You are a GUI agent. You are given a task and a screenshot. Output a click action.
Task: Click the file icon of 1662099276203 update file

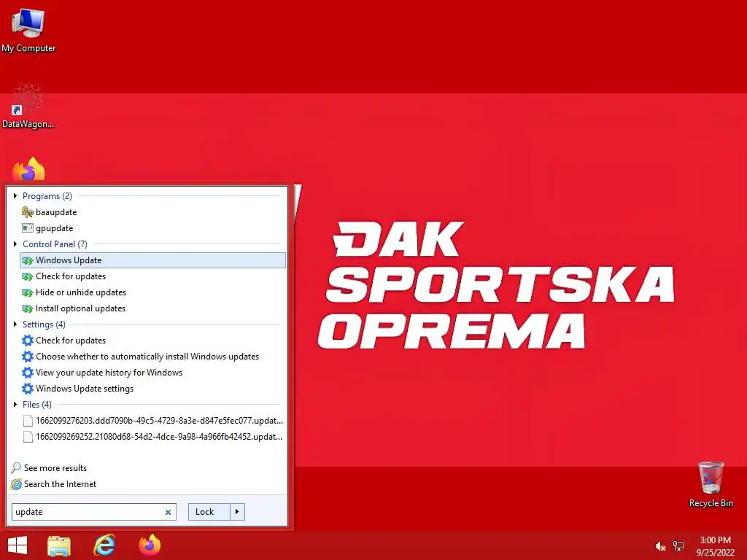28,421
